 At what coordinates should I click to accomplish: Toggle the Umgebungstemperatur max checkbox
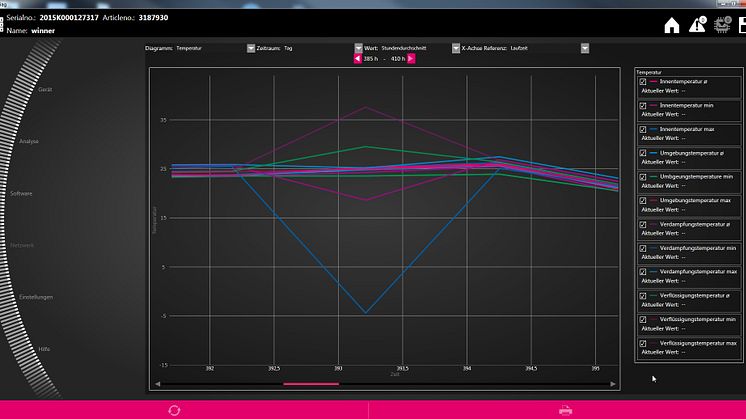click(x=643, y=201)
